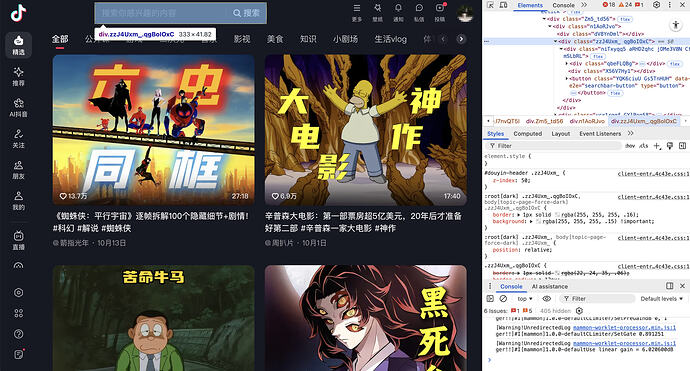Image resolution: width=690 pixels, height=371 pixels.
Task: Open the console Default levels dropdown
Action: (x=661, y=299)
